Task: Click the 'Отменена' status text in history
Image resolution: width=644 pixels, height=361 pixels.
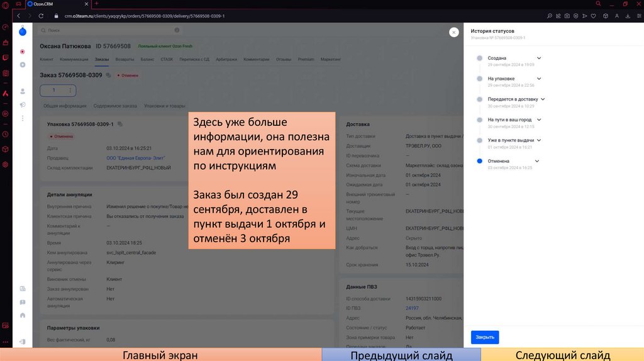Action: 498,161
